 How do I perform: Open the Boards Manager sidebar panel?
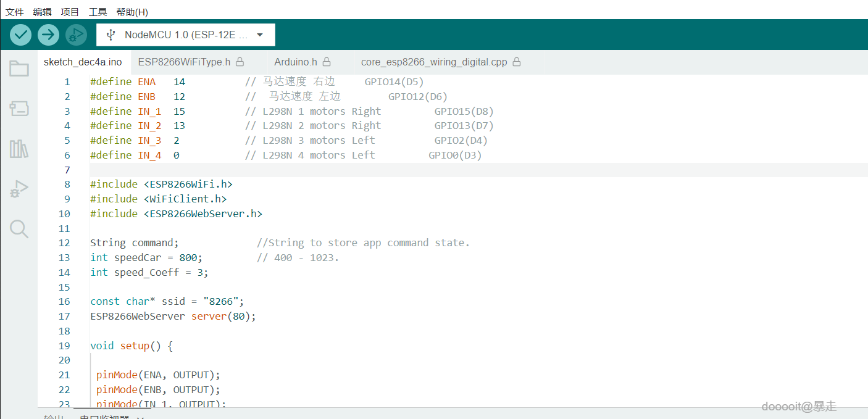(19, 109)
